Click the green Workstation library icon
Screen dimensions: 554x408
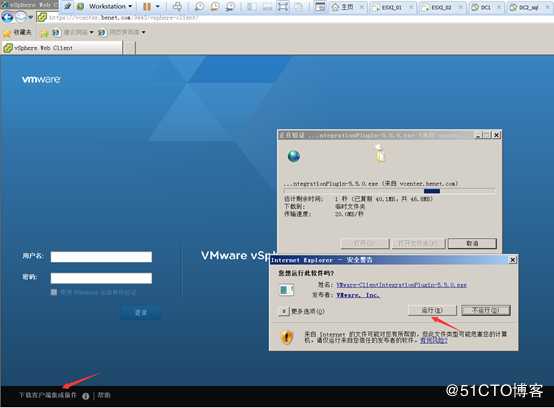(x=81, y=6)
